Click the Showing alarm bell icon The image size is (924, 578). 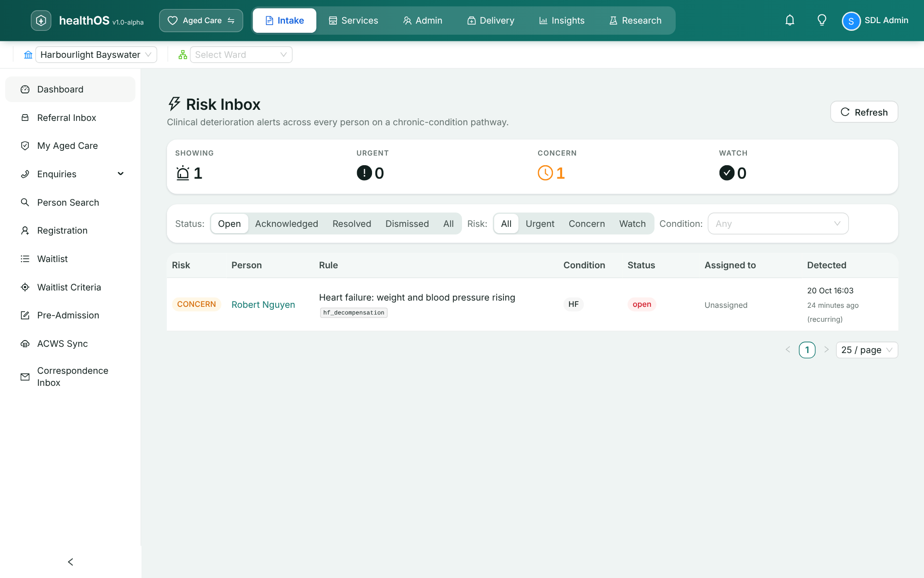click(x=183, y=173)
